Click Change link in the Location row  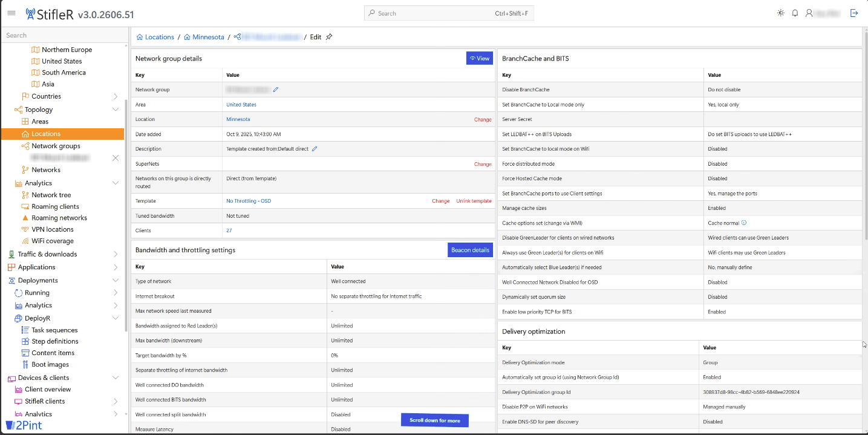483,120
